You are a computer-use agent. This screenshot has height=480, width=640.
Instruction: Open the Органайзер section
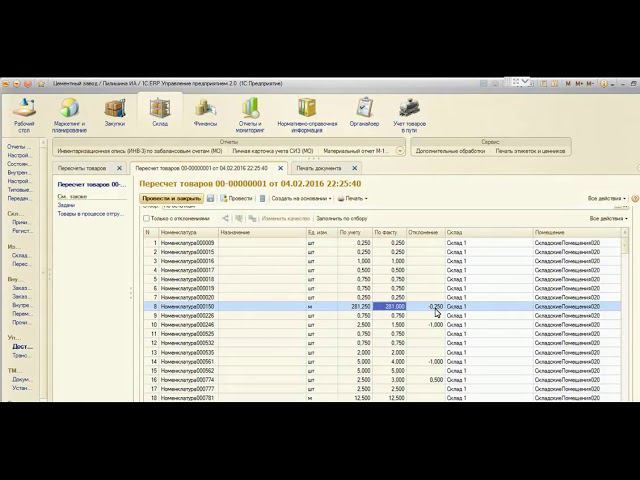364,113
